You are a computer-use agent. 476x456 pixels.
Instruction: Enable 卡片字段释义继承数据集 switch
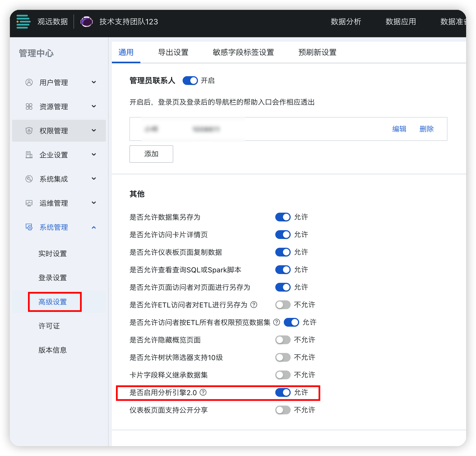pyautogui.click(x=283, y=375)
